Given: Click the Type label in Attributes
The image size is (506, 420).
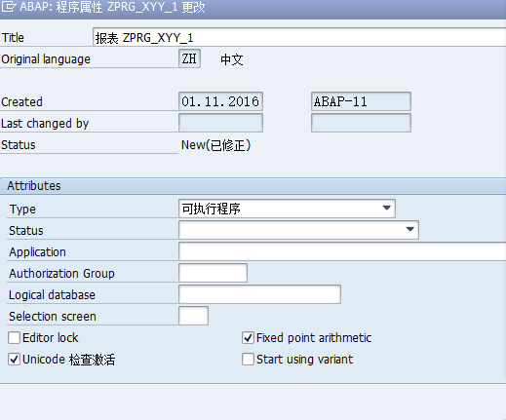Looking at the screenshot, I should pos(22,210).
